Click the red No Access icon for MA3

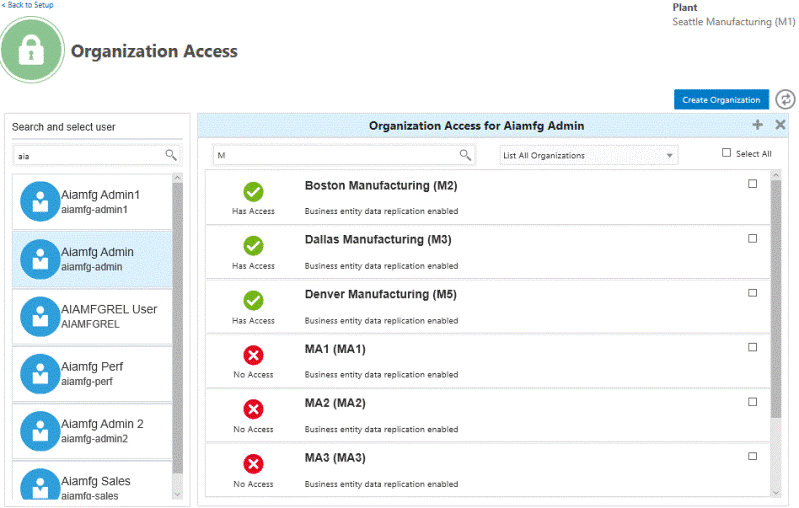pos(253,464)
